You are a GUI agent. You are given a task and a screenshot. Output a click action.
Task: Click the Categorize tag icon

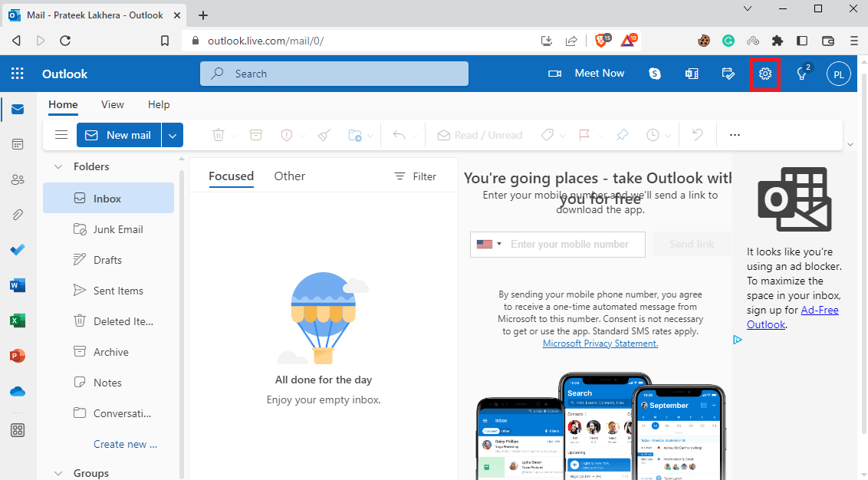pos(547,135)
